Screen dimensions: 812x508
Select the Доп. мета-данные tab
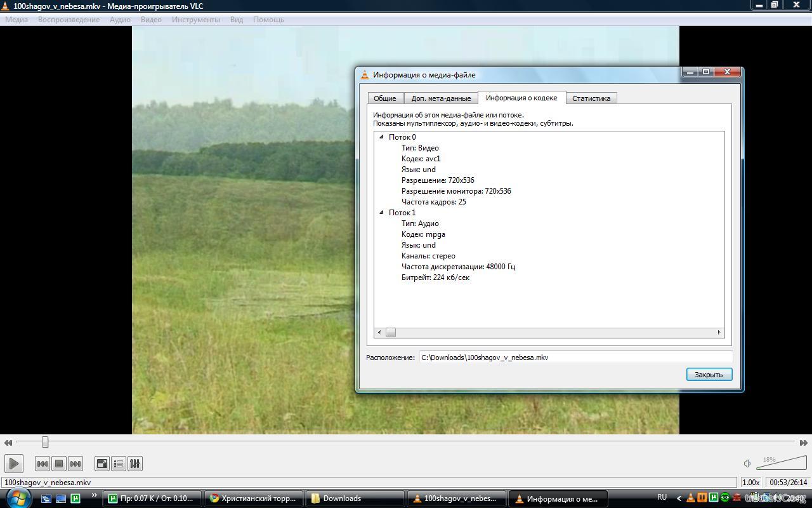point(441,98)
